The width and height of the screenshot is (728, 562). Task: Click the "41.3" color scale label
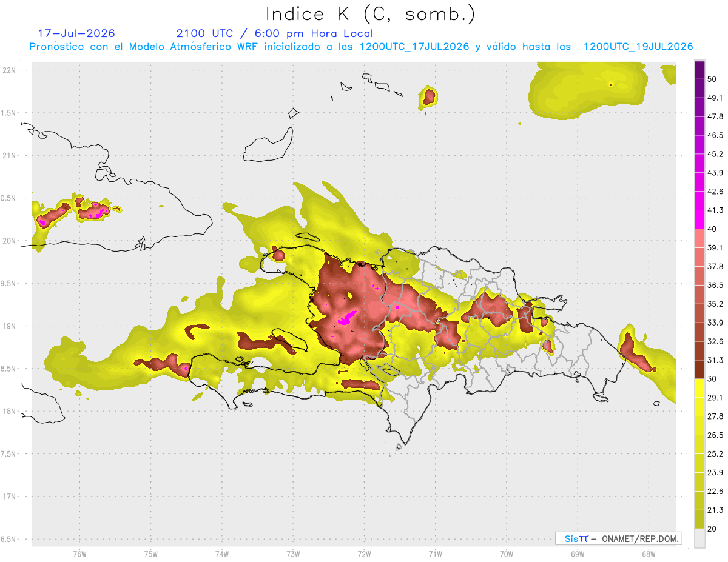[716, 210]
